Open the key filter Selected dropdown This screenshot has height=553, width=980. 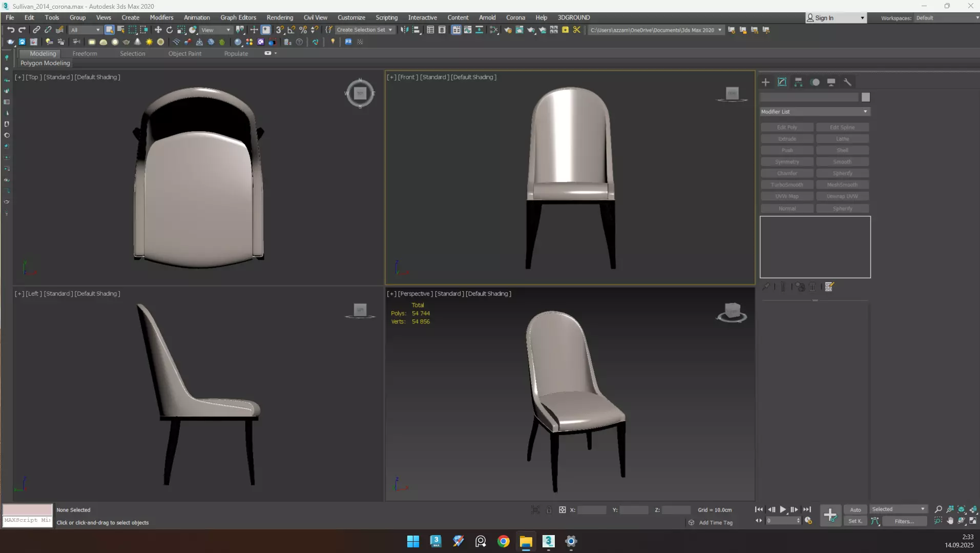coord(899,509)
